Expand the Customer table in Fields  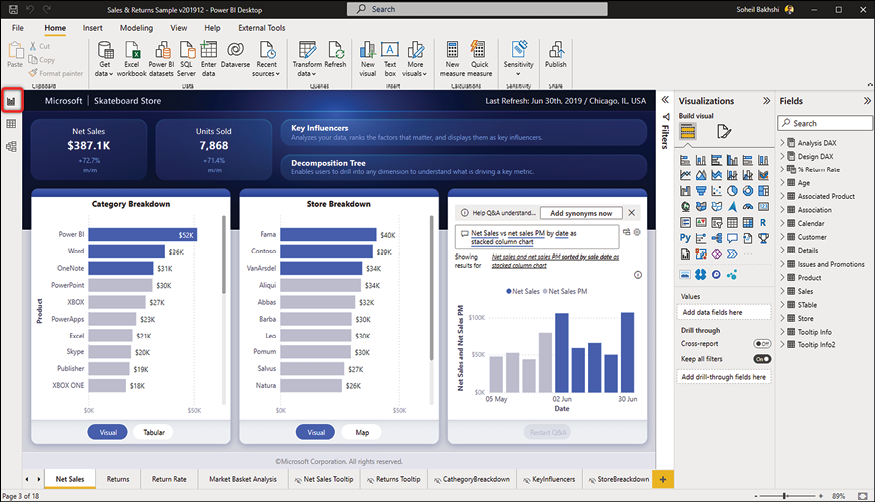[x=783, y=236]
